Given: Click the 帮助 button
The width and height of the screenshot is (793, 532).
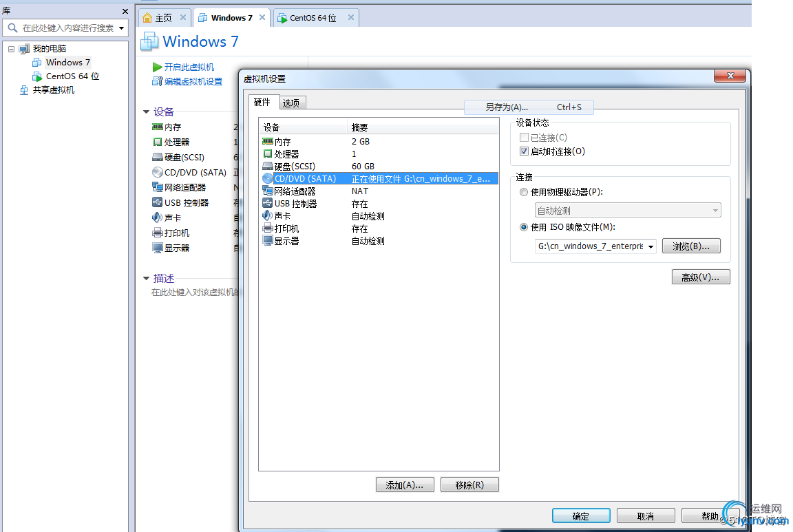Looking at the screenshot, I should point(710,515).
